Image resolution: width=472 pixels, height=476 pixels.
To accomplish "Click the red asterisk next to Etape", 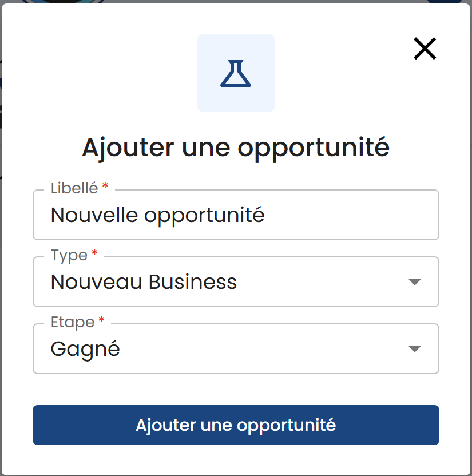I will (x=102, y=320).
